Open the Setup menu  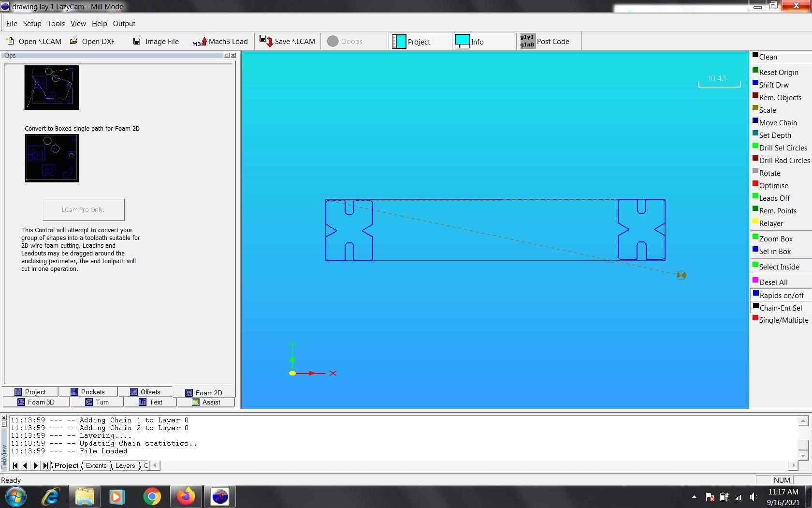click(32, 23)
